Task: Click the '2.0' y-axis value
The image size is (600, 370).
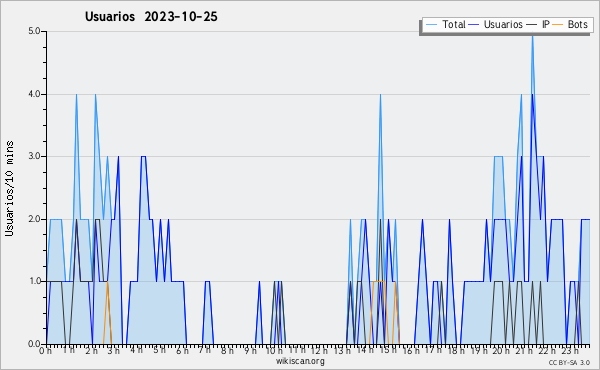Action: point(34,219)
